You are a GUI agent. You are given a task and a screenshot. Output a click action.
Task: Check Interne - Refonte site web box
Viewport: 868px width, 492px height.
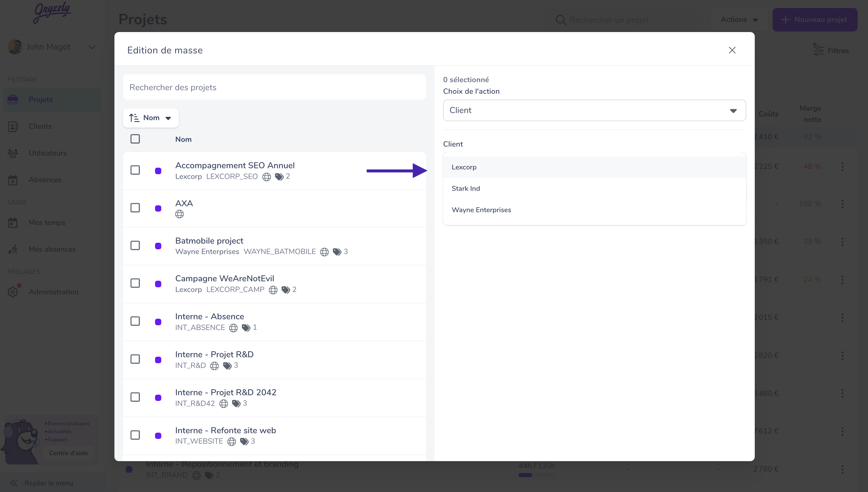coord(135,435)
